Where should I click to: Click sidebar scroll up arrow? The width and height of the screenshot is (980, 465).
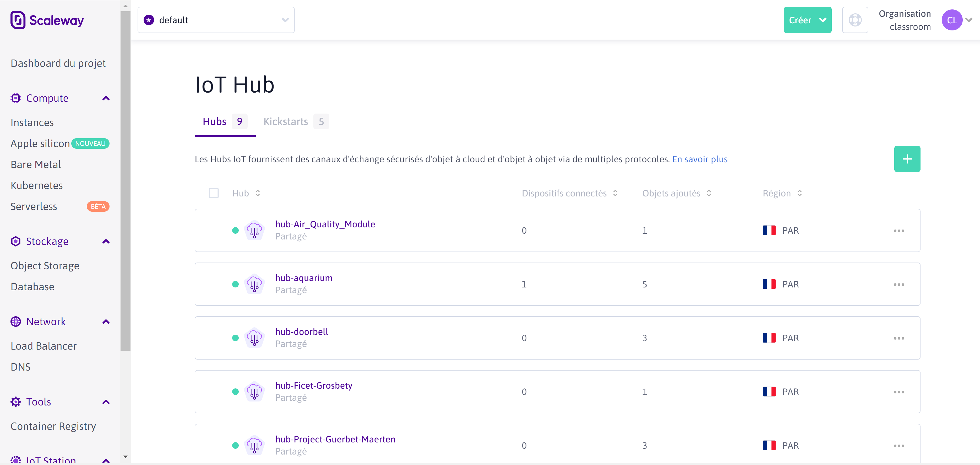[125, 6]
